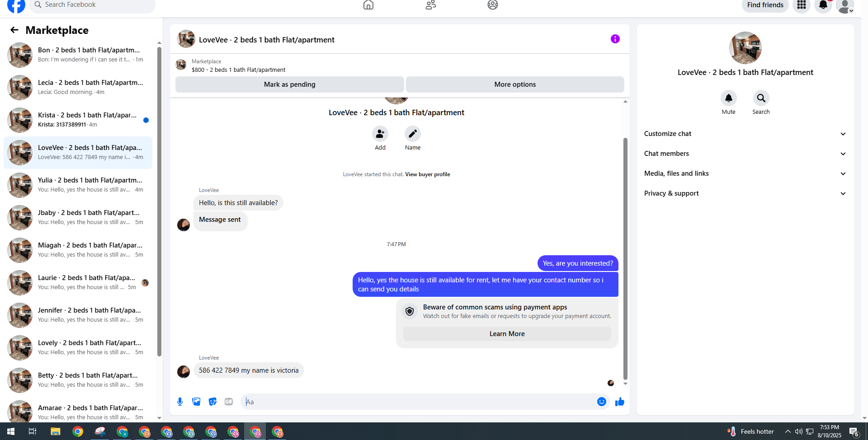Click the Facebook logo icon
868x440 pixels.
coord(16,5)
